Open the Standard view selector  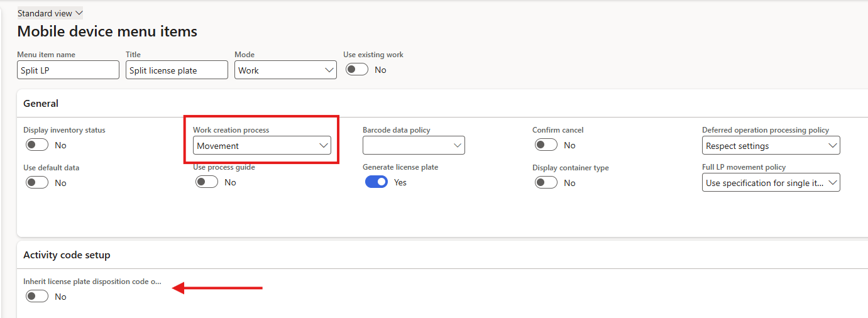[x=50, y=13]
